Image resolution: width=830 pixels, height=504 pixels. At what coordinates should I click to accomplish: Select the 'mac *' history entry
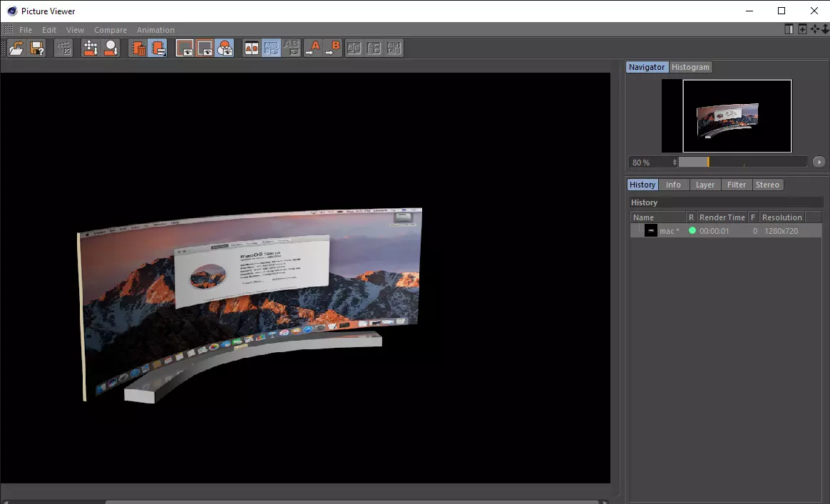point(726,231)
